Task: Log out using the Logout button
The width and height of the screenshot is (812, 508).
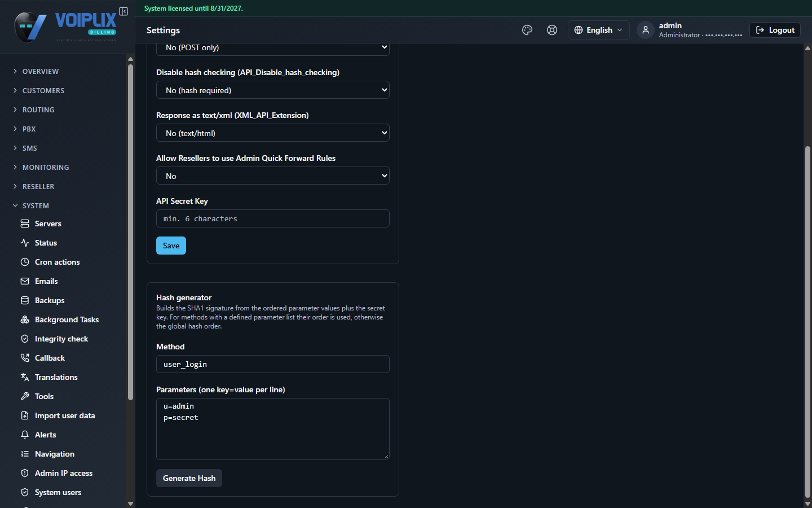Action: coord(775,30)
